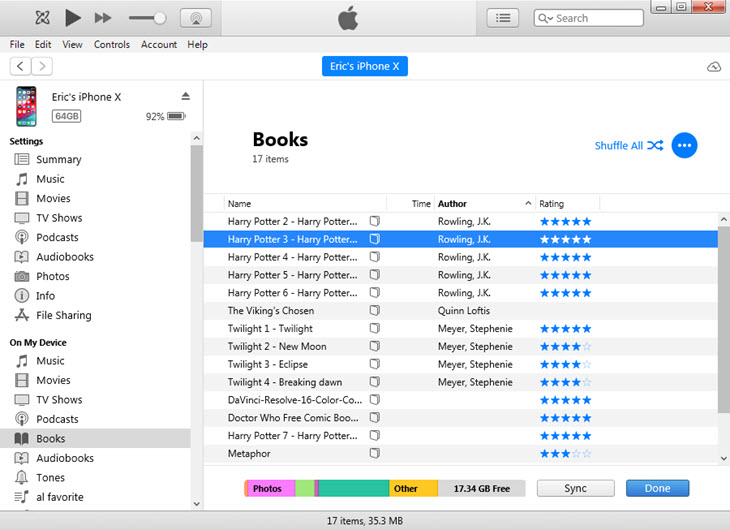Select Tones under On My Device
Screen dimensions: 730x530
pyautogui.click(x=50, y=478)
